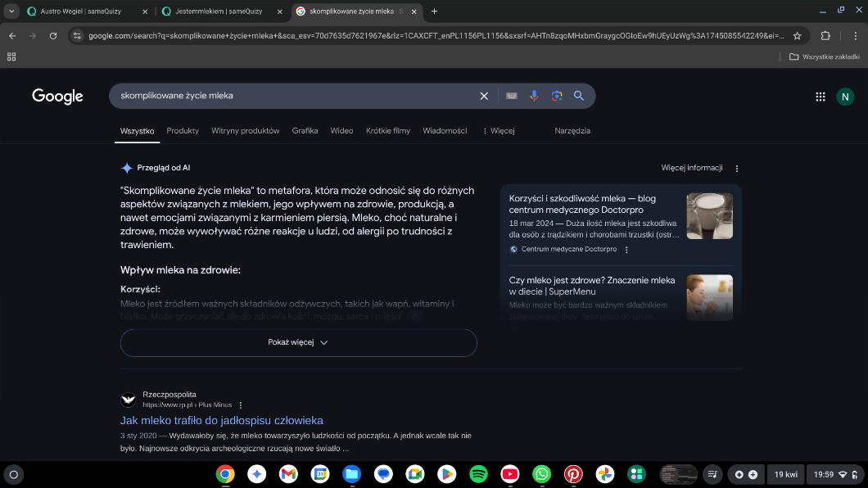Bookmark this page with star icon
The height and width of the screenshot is (488, 868).
797,36
